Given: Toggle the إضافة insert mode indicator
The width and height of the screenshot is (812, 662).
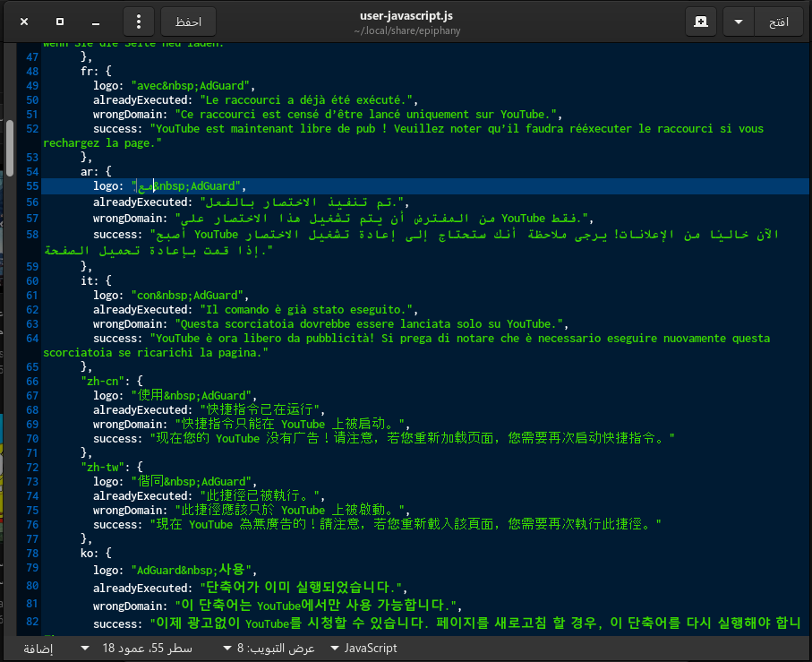Looking at the screenshot, I should pos(38,648).
